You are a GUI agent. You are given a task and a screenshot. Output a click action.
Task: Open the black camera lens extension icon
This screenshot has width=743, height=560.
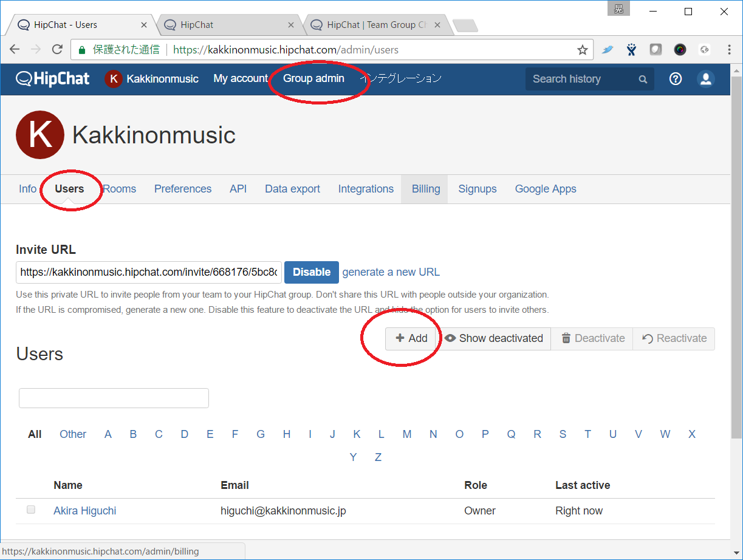pos(680,50)
